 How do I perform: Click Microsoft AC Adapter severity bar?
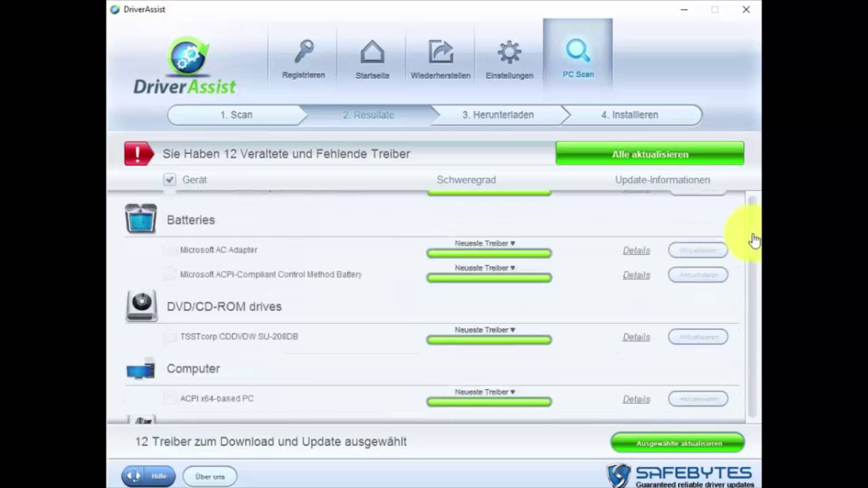click(489, 253)
